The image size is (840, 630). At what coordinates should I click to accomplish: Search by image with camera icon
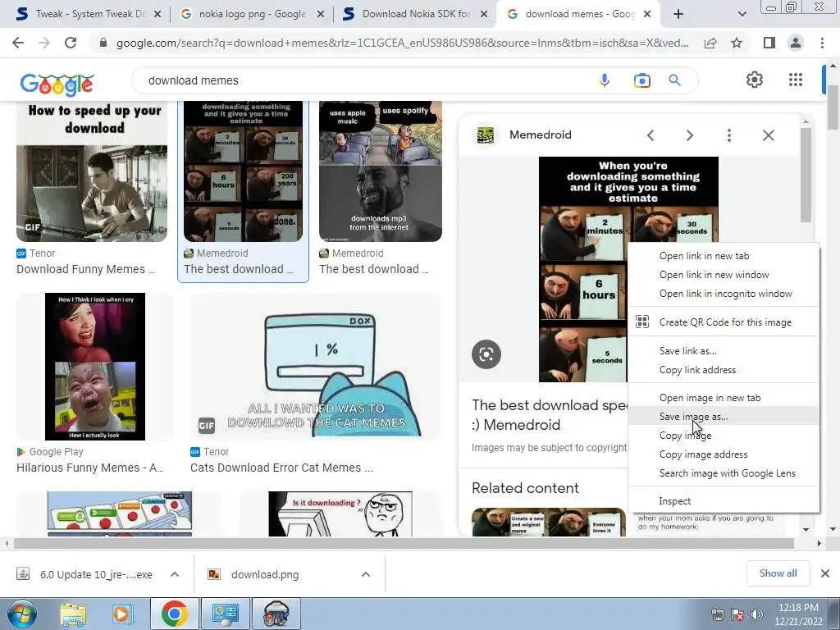point(641,80)
